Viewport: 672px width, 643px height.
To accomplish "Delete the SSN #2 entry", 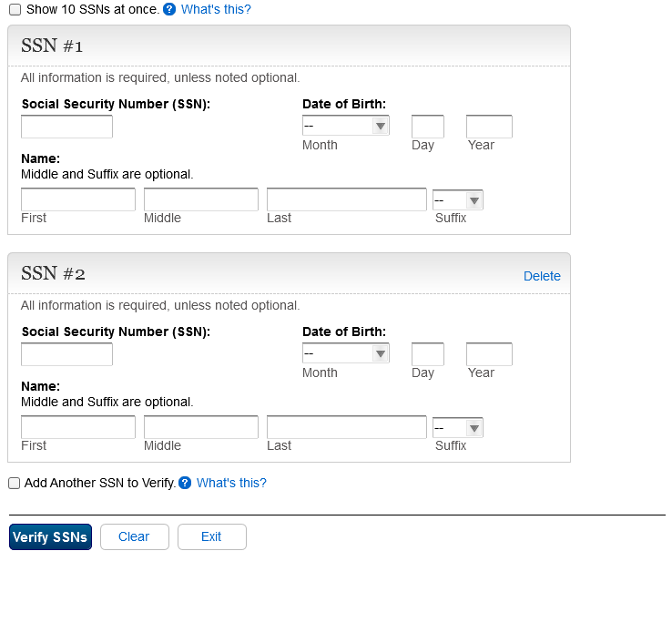I will (542, 276).
